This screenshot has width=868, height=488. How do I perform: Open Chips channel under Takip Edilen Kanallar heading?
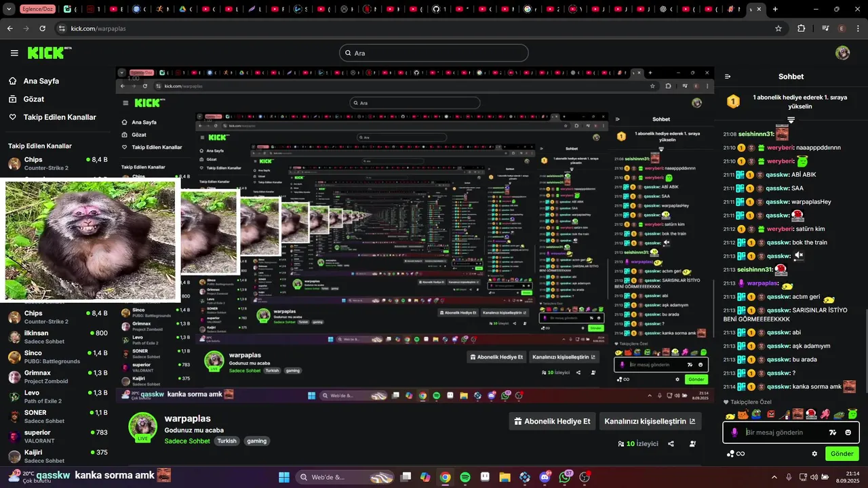coord(58,163)
